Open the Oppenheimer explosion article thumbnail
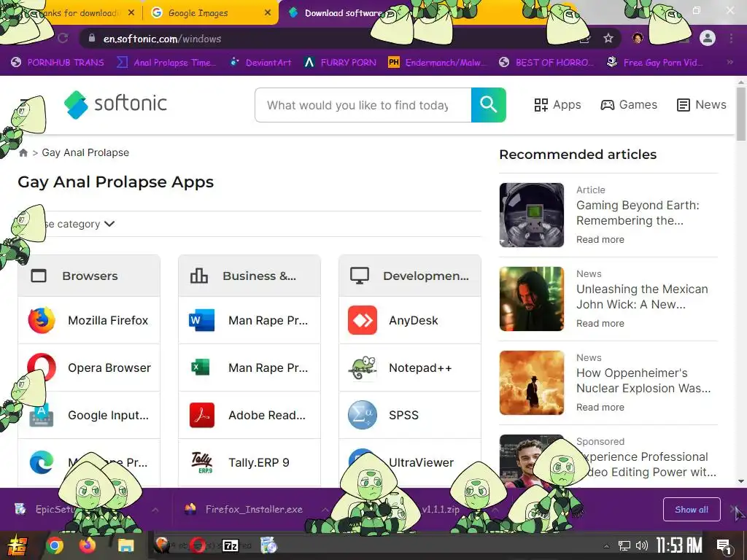Screen dimensions: 747x560 click(x=532, y=382)
